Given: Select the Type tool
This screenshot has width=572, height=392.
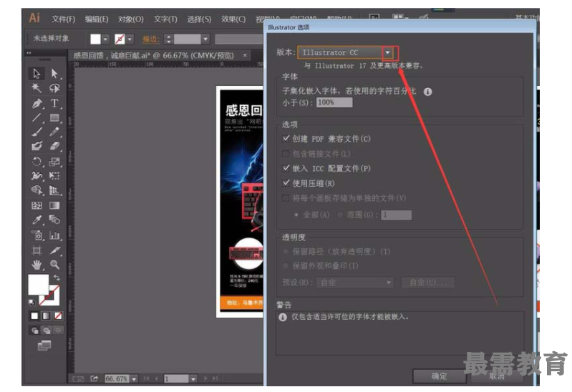Looking at the screenshot, I should (x=54, y=103).
